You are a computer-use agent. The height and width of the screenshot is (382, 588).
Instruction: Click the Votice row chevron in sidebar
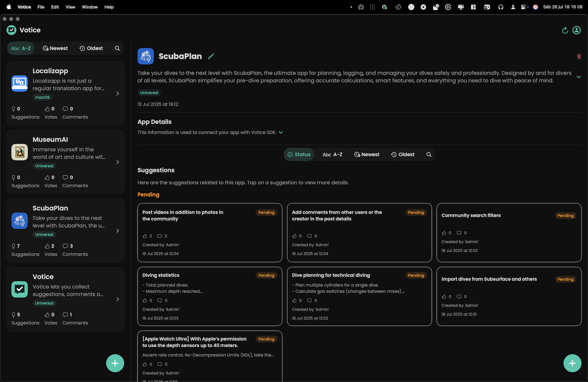click(118, 299)
